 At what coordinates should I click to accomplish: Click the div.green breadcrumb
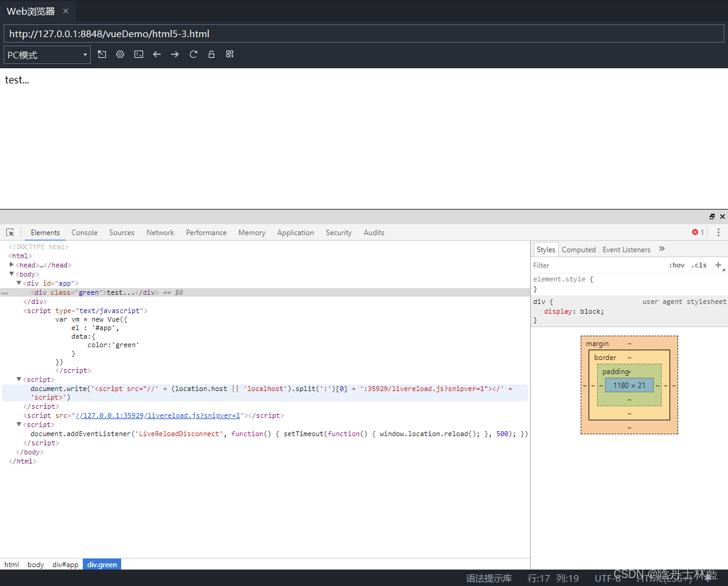coord(102,565)
